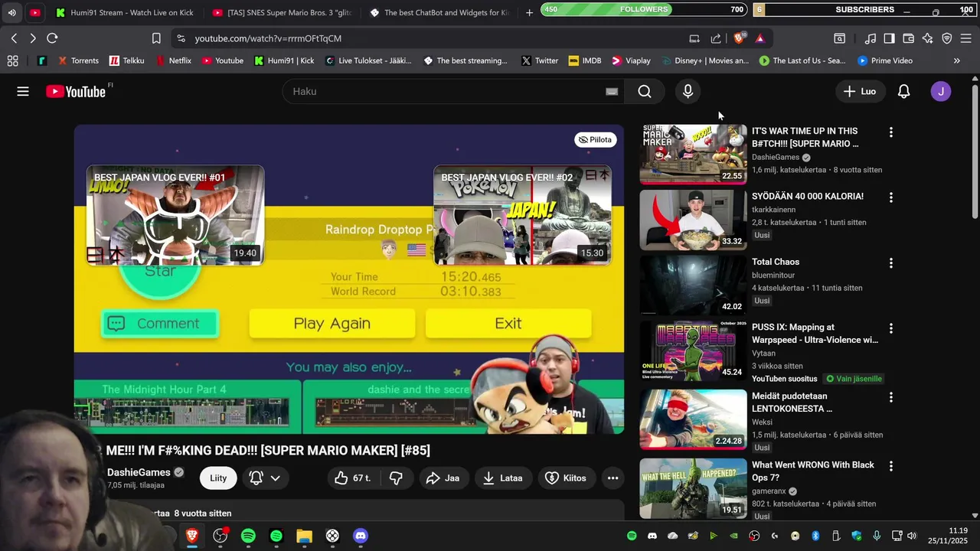Click the address bar URL

(268, 38)
